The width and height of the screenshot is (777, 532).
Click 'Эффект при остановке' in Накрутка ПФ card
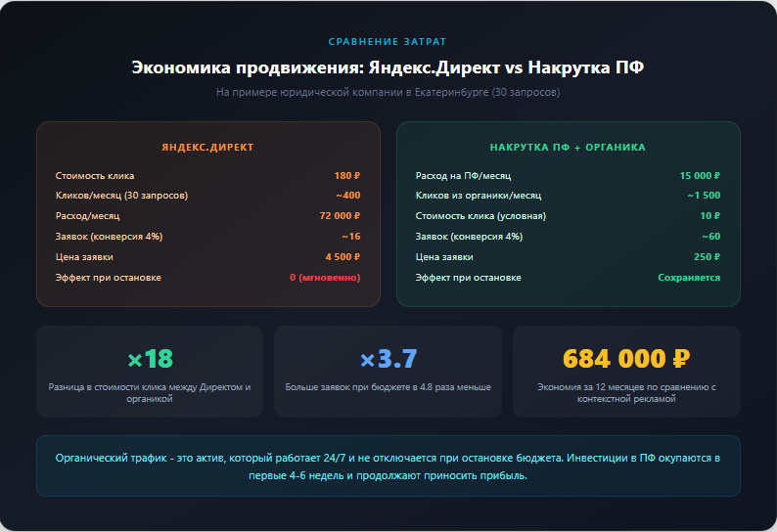tap(469, 278)
